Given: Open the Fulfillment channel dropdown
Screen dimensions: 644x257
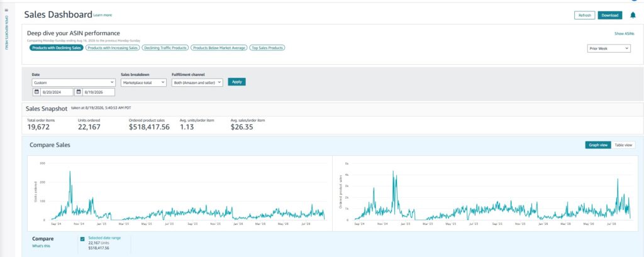Looking at the screenshot, I should [x=197, y=82].
